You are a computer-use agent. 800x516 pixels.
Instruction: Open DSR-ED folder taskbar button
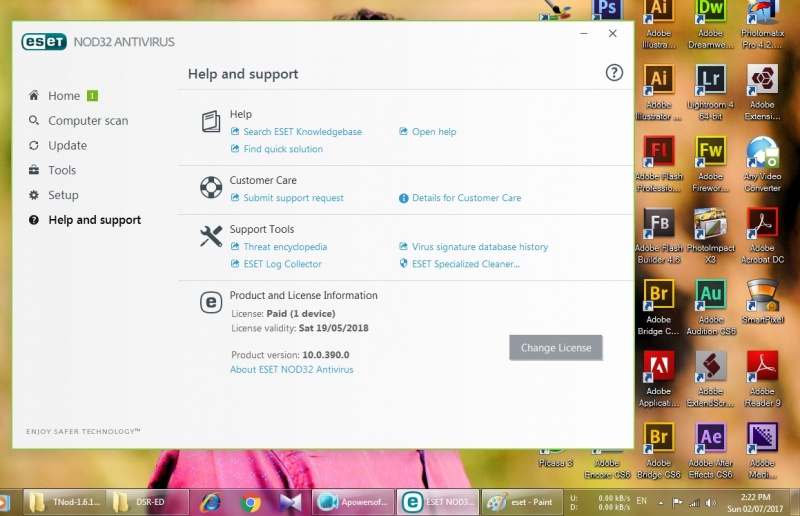(x=148, y=502)
